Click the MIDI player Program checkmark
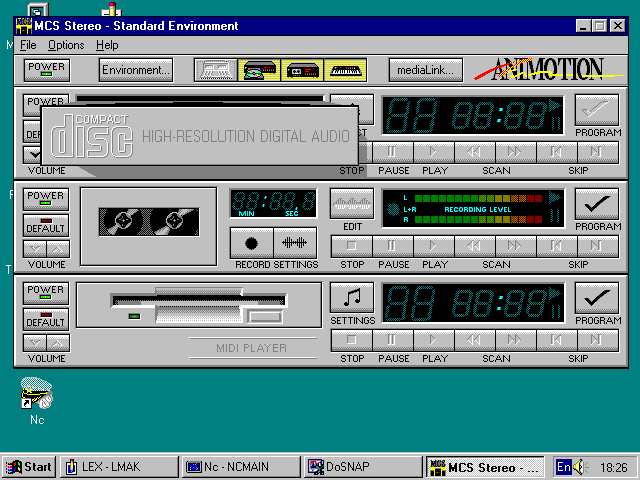Viewport: 640px width, 480px height. click(597, 298)
